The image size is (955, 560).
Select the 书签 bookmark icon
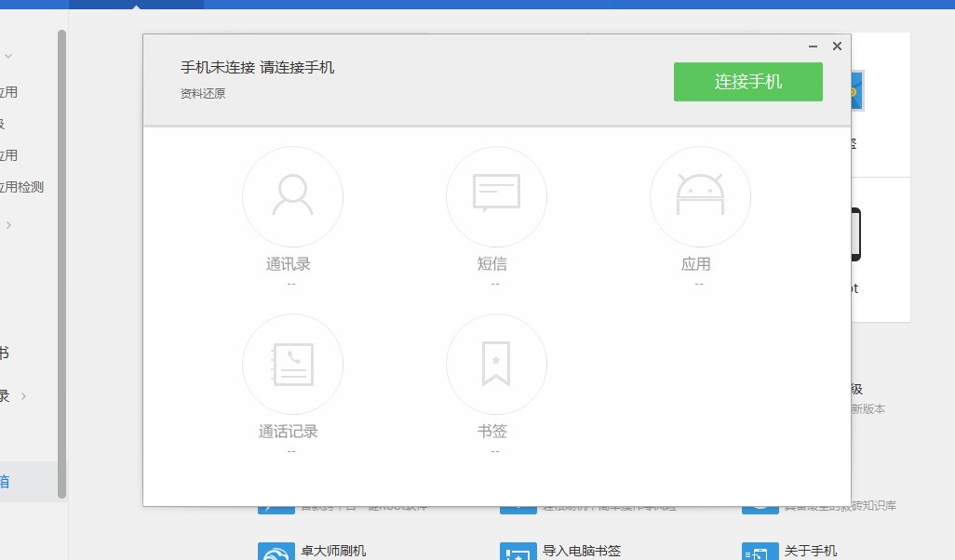point(496,364)
